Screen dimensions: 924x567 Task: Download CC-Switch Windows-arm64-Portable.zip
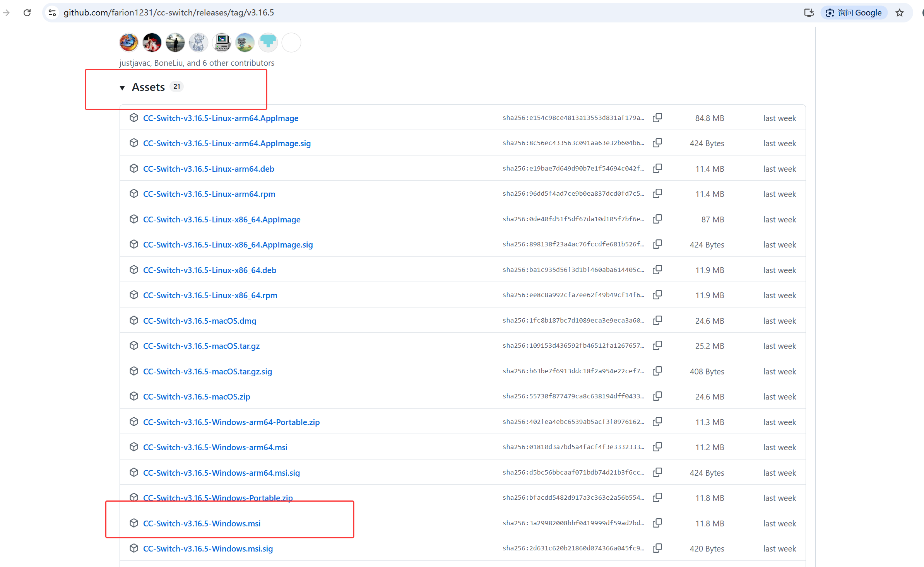(x=231, y=422)
